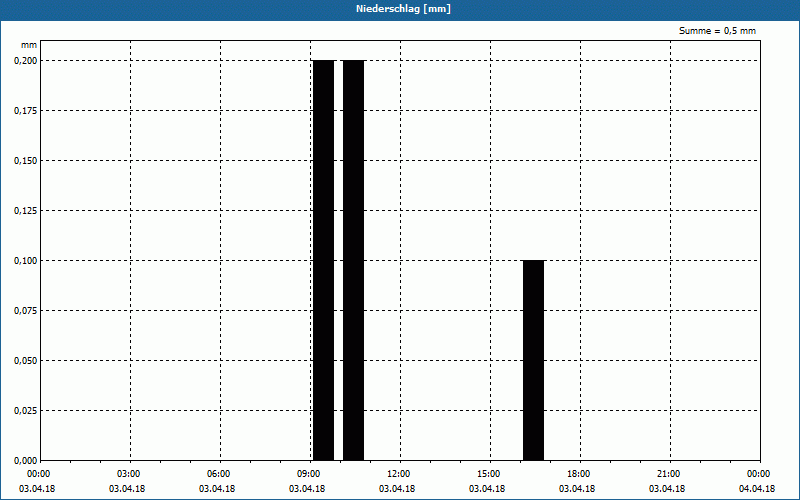The image size is (800, 500).
Task: Click the '03:00' time axis label
Action: pyautogui.click(x=129, y=474)
